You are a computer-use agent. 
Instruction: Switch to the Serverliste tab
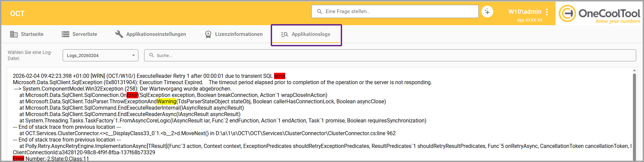[x=85, y=34]
